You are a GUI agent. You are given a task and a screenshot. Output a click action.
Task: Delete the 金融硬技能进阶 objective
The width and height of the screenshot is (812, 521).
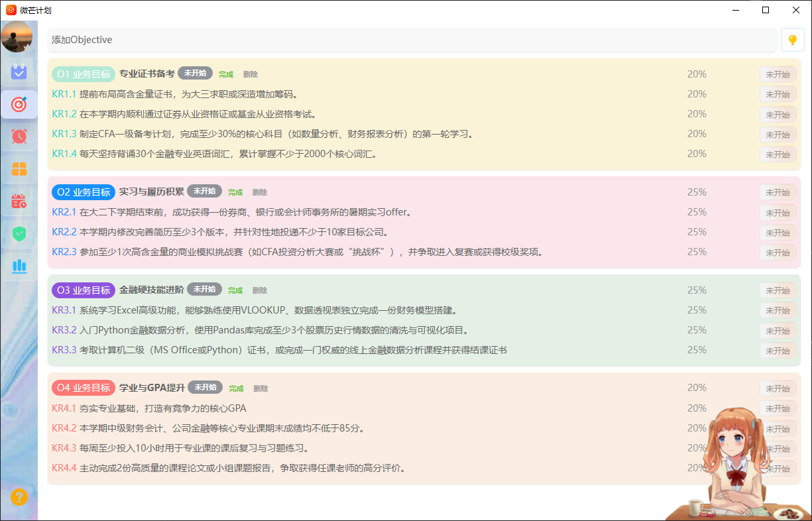[x=260, y=290]
